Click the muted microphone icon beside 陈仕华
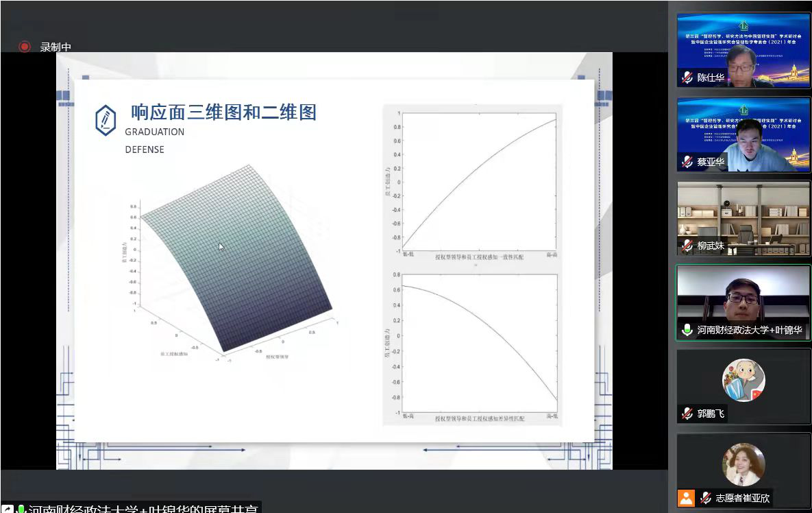The width and height of the screenshot is (812, 513). point(687,77)
